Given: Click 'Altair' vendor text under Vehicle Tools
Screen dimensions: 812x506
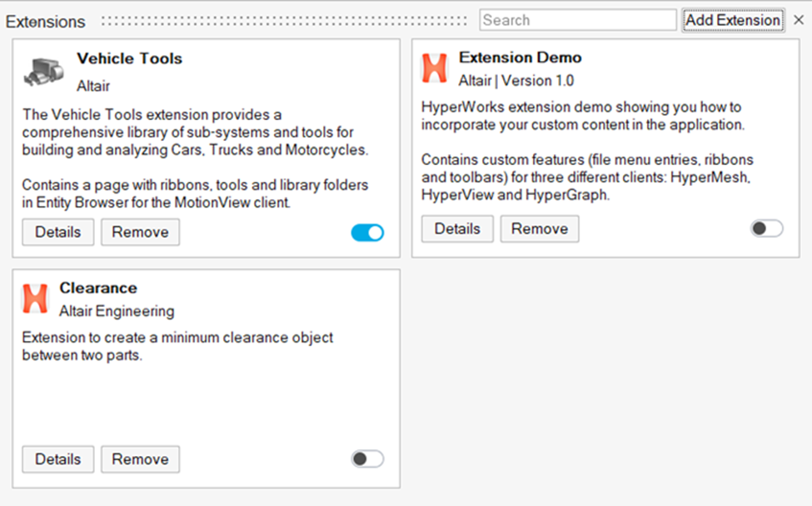Looking at the screenshot, I should pos(93,86).
